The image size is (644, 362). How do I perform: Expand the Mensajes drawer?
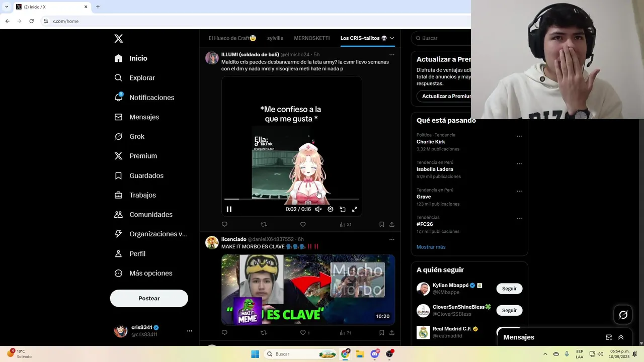(x=621, y=337)
